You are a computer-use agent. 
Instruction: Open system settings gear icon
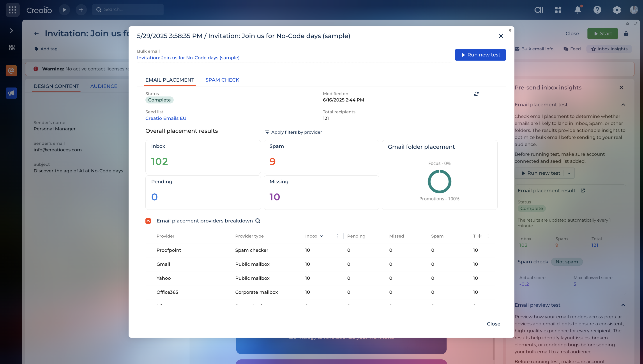point(617,10)
